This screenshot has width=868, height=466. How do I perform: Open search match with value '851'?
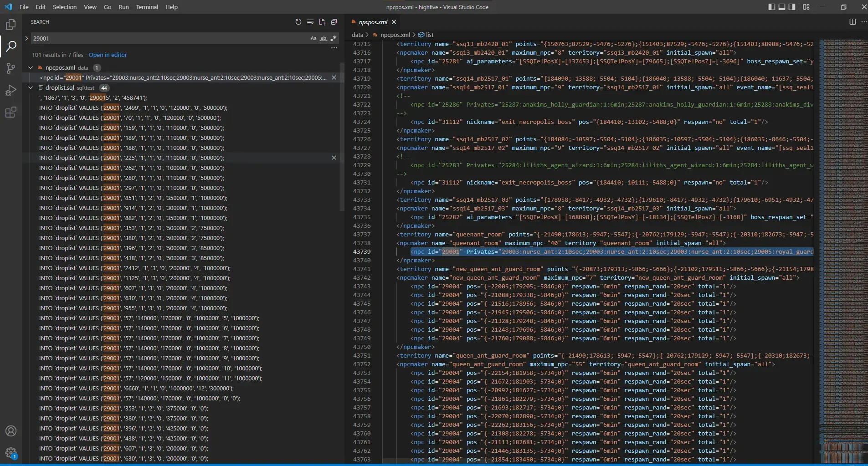pyautogui.click(x=133, y=198)
